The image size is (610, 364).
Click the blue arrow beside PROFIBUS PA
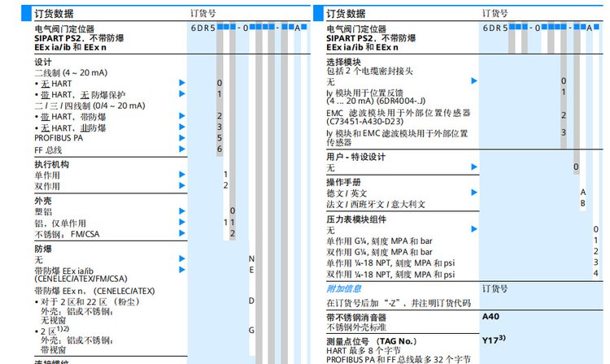pos(182,138)
